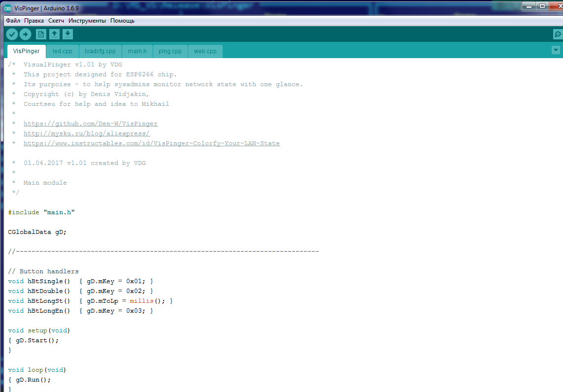
Task: Open the Скетч menu
Action: tap(56, 21)
